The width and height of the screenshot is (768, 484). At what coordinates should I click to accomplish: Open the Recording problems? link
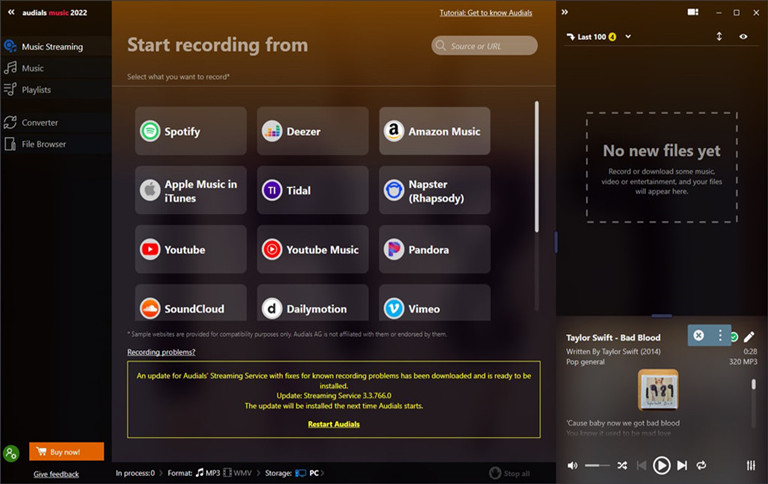click(161, 352)
